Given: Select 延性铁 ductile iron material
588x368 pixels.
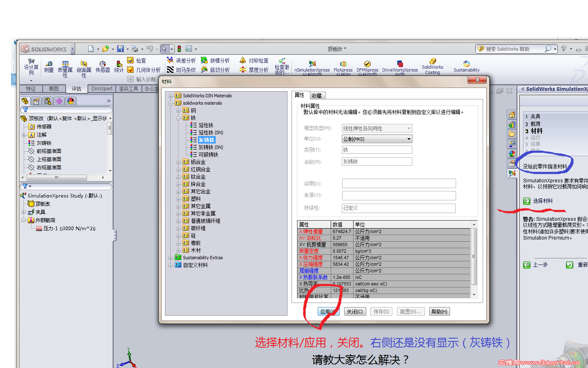Looking at the screenshot, I should [206, 126].
